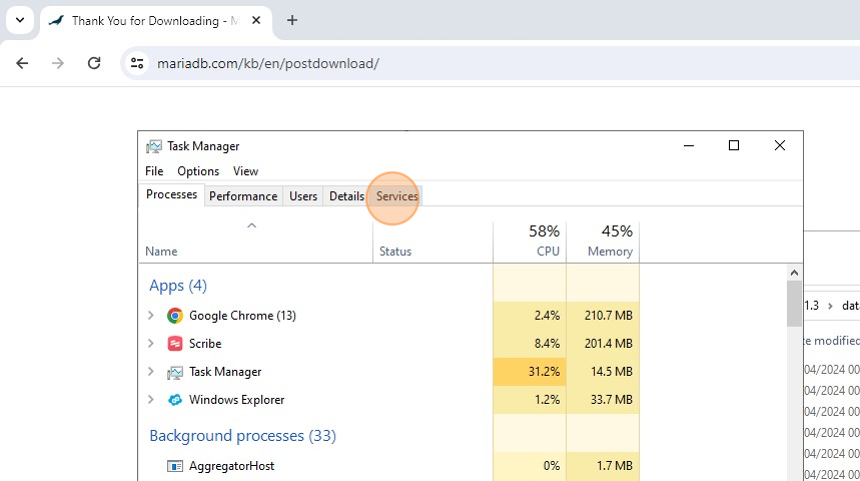Expand the Scribe process group
The image size is (860, 481).
click(x=151, y=344)
